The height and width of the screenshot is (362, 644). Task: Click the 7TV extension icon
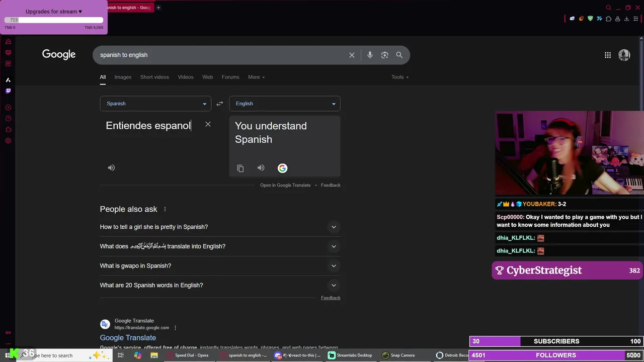click(x=599, y=19)
